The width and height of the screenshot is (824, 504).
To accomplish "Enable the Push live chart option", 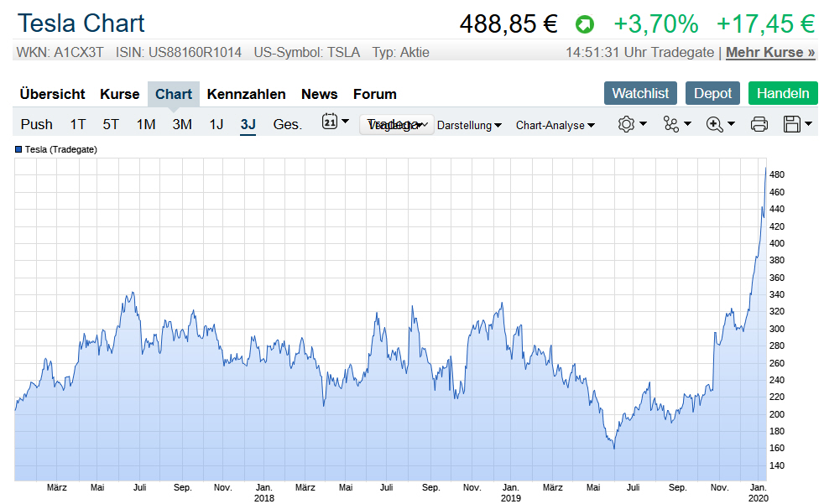I will 37,124.
